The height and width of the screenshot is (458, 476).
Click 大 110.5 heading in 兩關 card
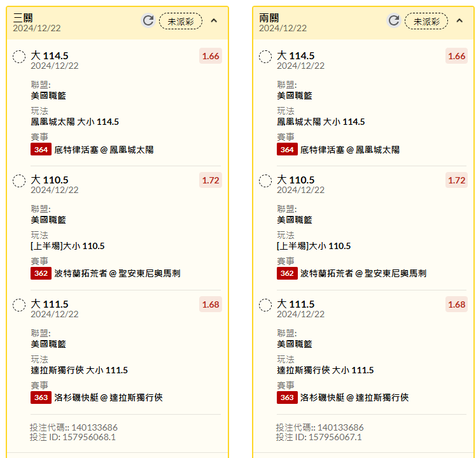tap(296, 180)
